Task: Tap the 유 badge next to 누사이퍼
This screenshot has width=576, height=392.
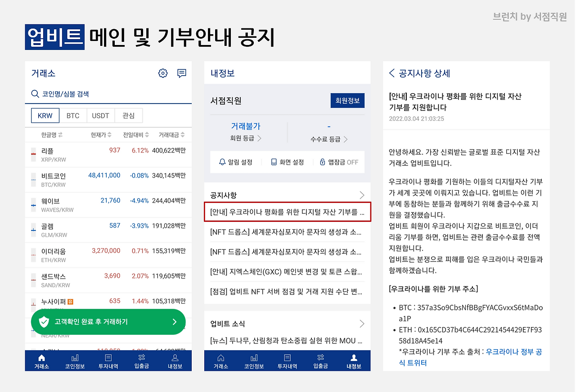Action: [x=71, y=302]
